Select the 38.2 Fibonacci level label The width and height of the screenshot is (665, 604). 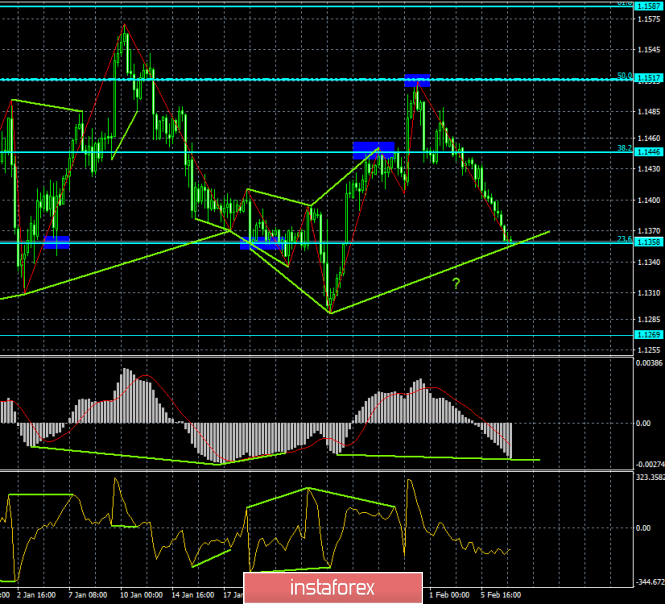(624, 148)
